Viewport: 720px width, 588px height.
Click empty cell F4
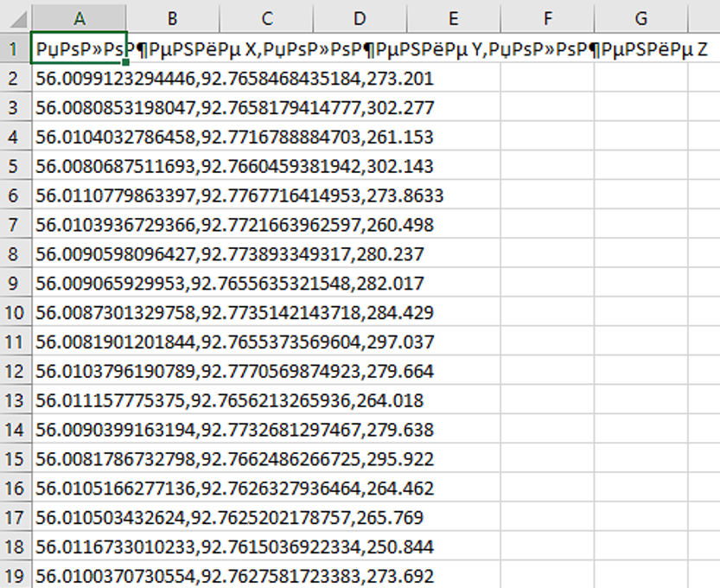547,137
